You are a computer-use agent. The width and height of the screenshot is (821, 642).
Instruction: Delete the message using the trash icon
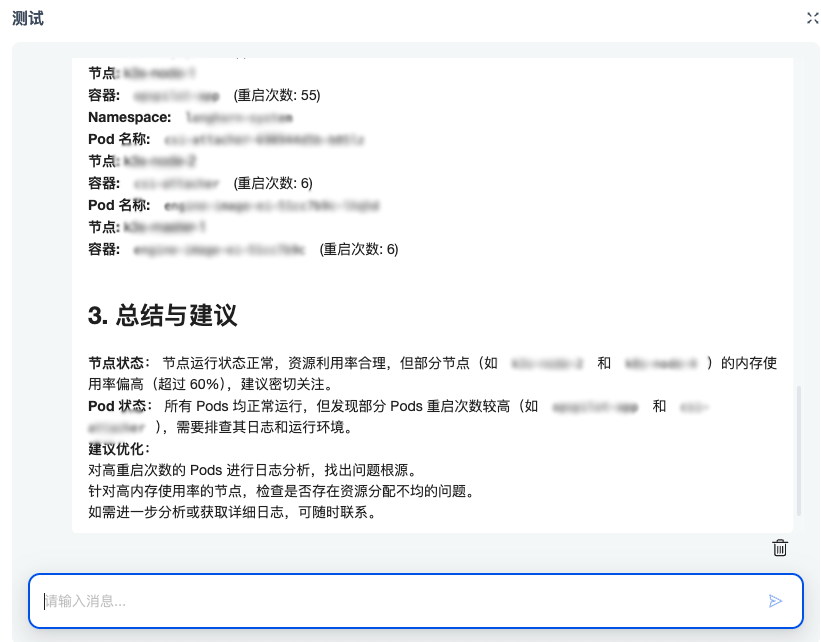pyautogui.click(x=780, y=548)
